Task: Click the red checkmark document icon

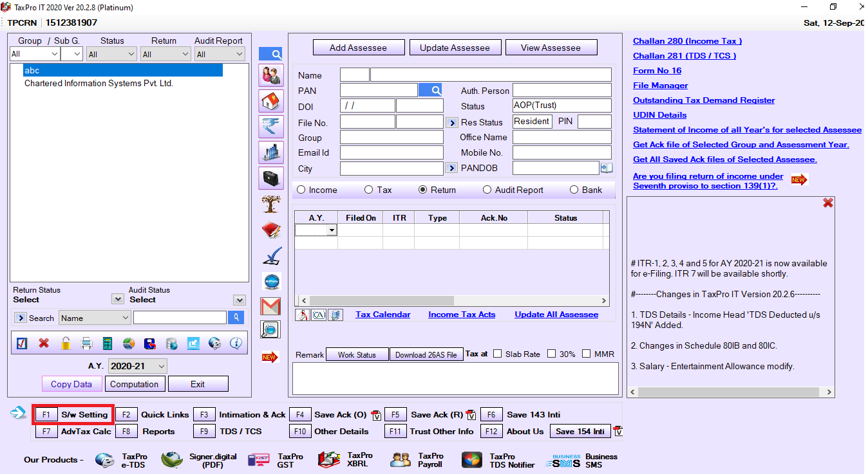Action: 22,343
